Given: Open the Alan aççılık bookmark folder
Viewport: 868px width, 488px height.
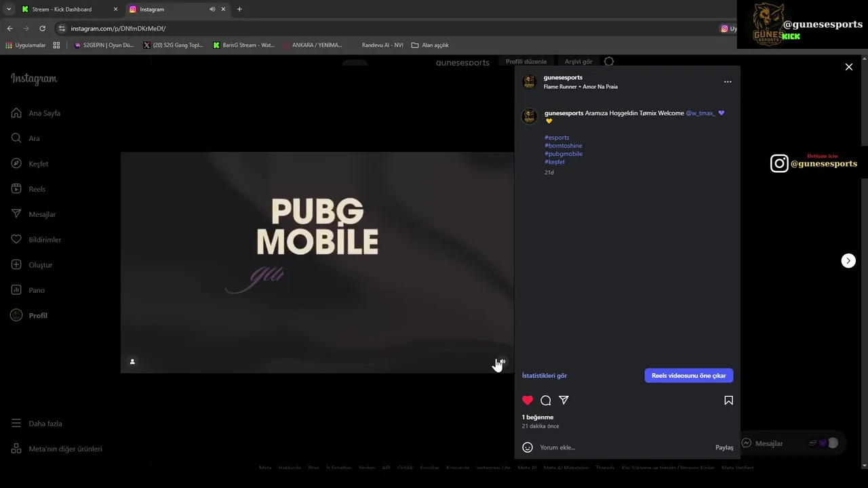Looking at the screenshot, I should point(430,45).
